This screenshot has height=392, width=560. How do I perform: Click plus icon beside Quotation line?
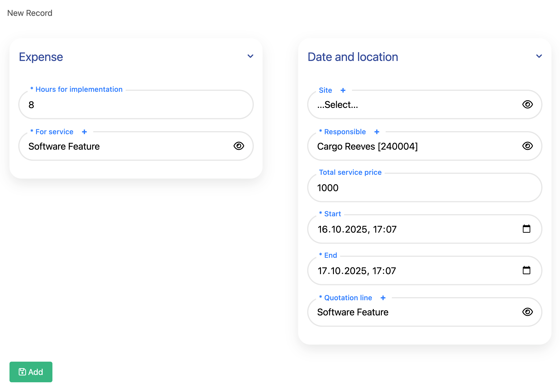[383, 298]
